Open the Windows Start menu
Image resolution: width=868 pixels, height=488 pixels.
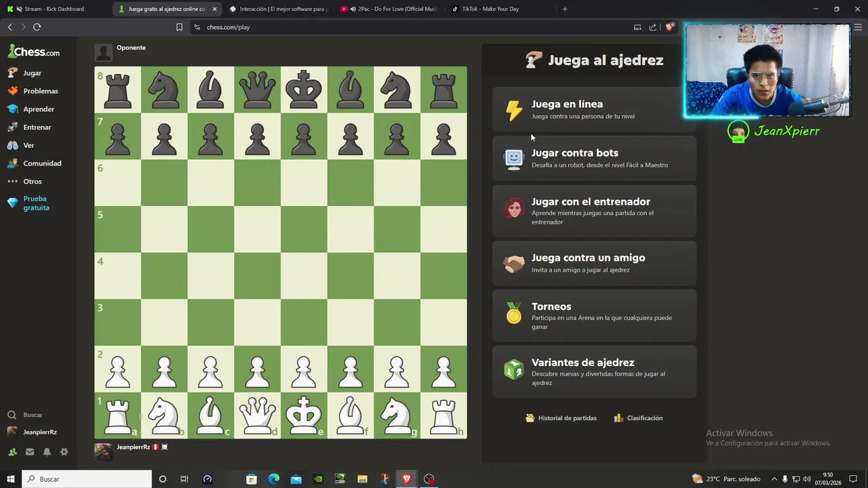tap(10, 479)
